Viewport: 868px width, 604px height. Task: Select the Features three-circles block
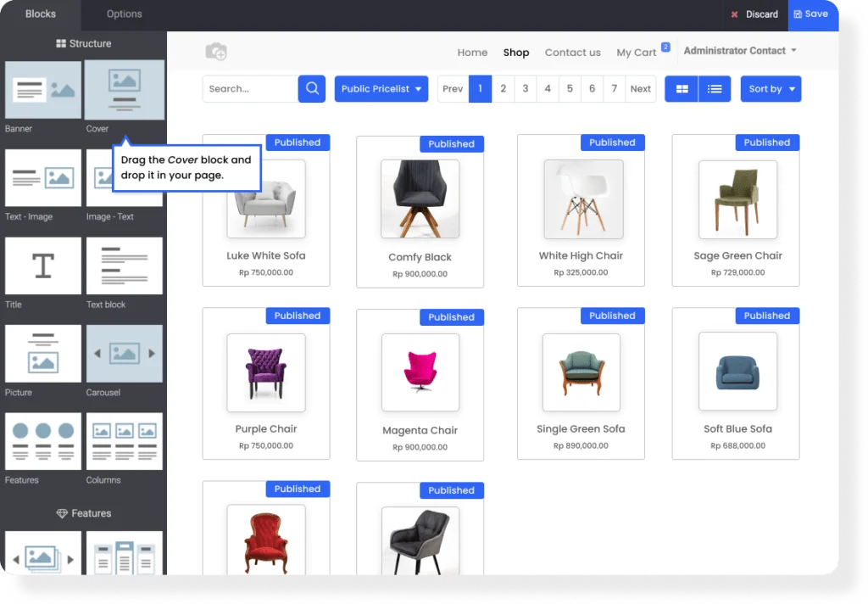tap(43, 442)
